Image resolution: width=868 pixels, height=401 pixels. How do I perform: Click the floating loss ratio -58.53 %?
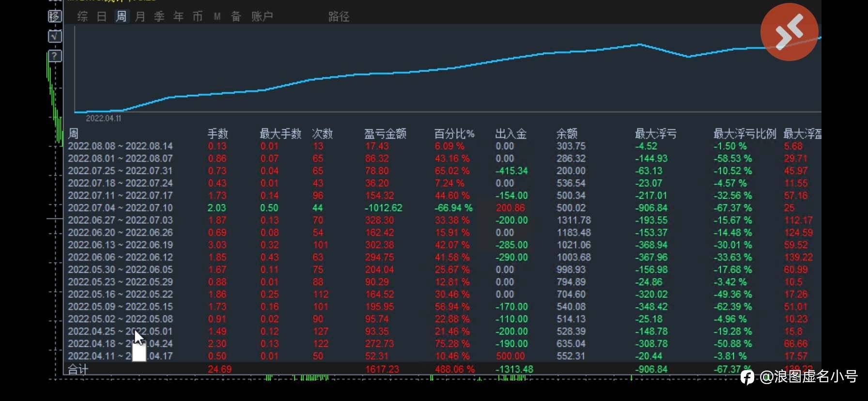pyautogui.click(x=733, y=158)
